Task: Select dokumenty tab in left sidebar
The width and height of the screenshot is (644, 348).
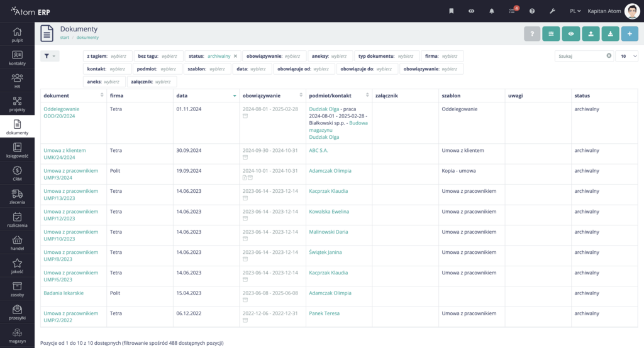Action: (17, 128)
